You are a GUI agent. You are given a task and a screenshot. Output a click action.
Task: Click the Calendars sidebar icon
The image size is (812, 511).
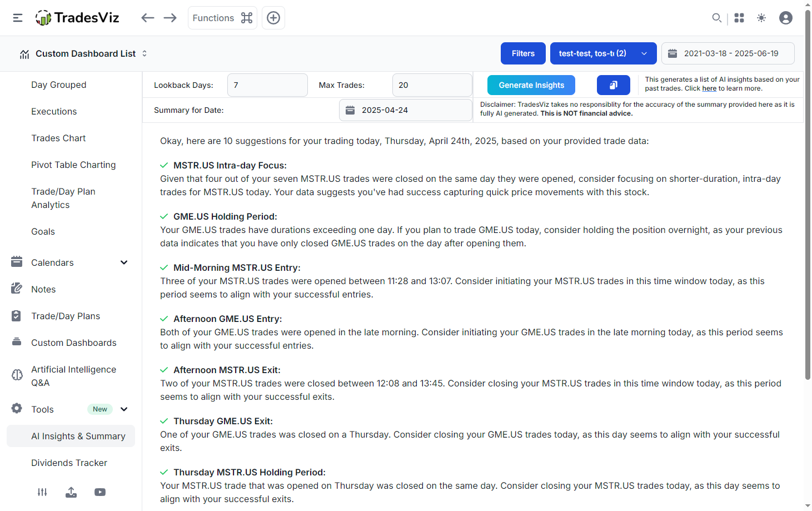[x=17, y=262]
